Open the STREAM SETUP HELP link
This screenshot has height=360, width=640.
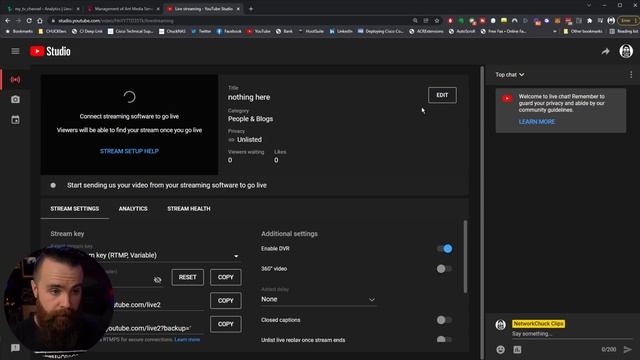click(129, 151)
